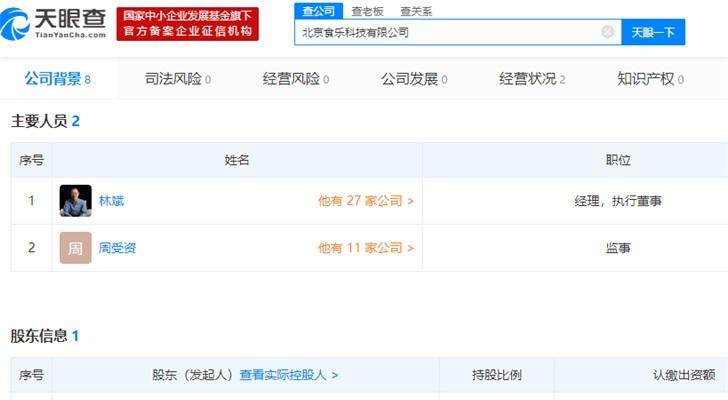
Task: Switch to the 查关系 search tab
Action: click(416, 12)
